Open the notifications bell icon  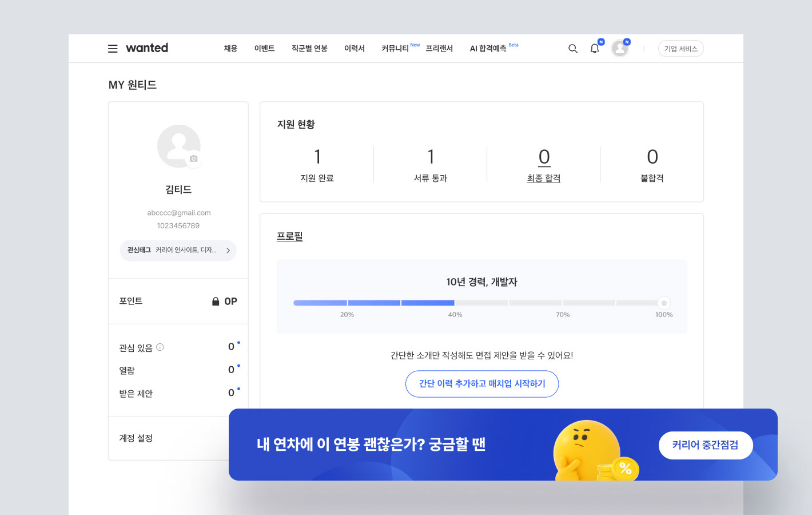click(x=595, y=49)
